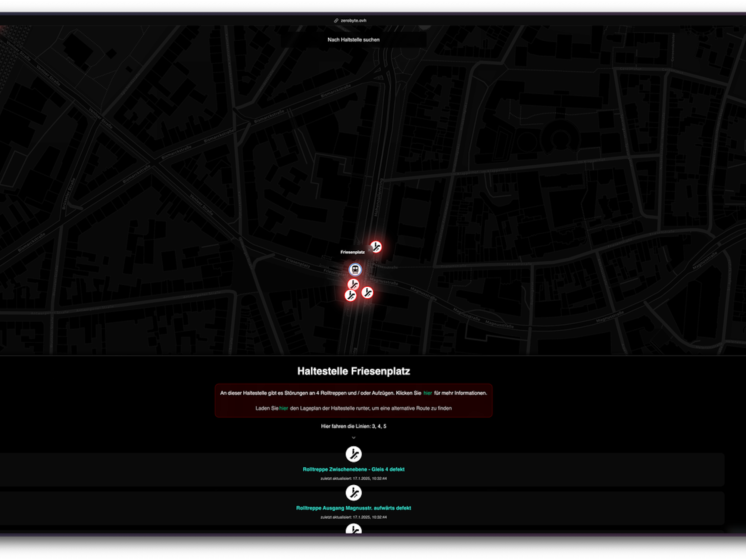The image size is (746, 560).
Task: Click the lower-left escalator fault marker
Action: pos(350,295)
